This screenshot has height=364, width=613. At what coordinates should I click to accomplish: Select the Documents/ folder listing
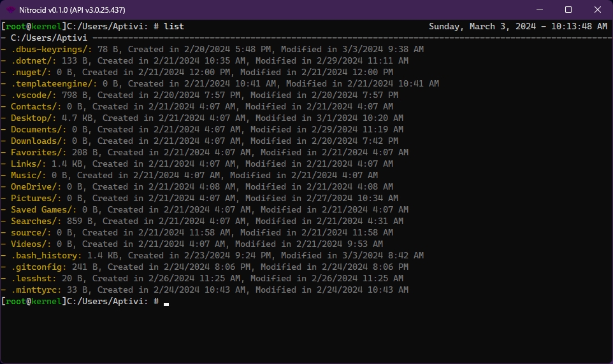(38, 130)
